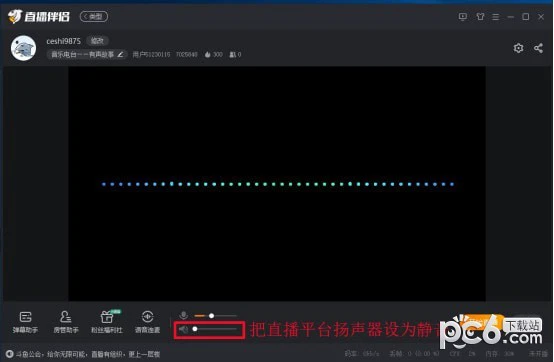The width and height of the screenshot is (554, 362).
Task: Toggle the microphone mute icon
Action: [183, 315]
